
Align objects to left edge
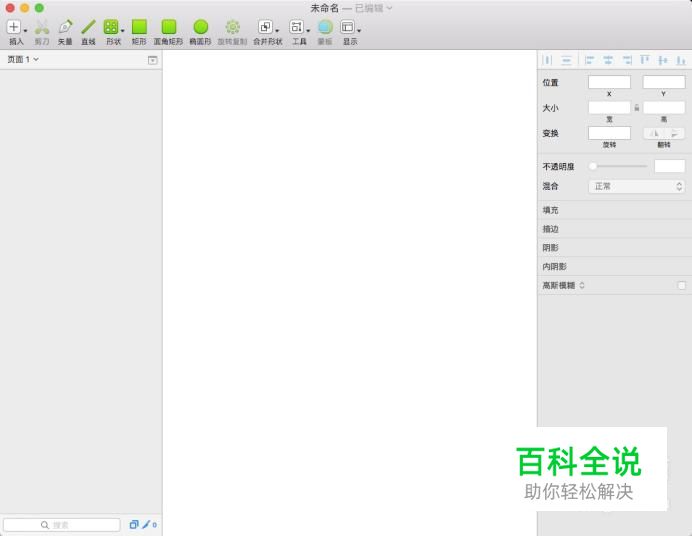click(589, 60)
